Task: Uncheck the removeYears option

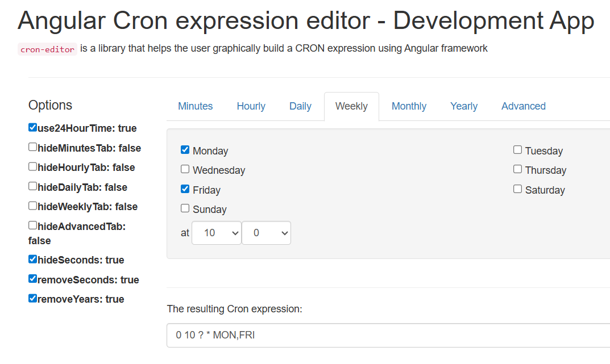Action: (32, 298)
